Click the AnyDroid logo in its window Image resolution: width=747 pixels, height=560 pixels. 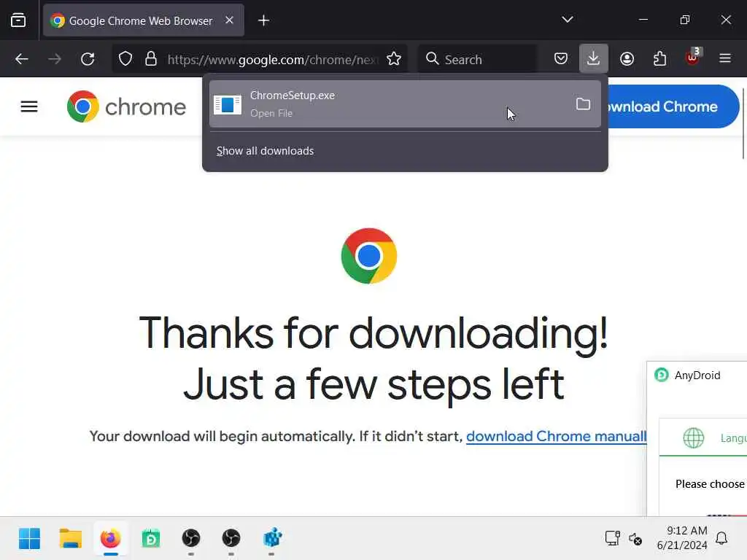661,376
